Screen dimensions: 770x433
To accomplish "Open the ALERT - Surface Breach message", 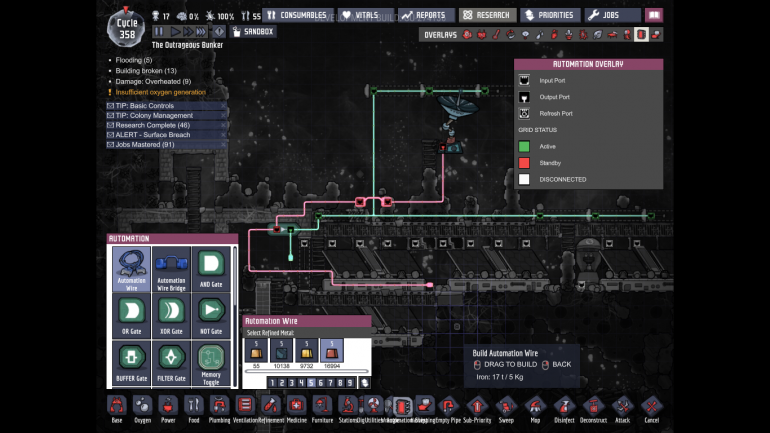I will coord(166,135).
